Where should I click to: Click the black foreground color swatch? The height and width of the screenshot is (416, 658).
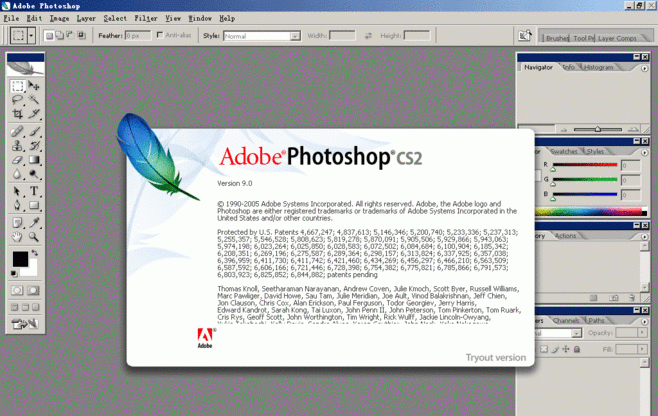pyautogui.click(x=20, y=259)
